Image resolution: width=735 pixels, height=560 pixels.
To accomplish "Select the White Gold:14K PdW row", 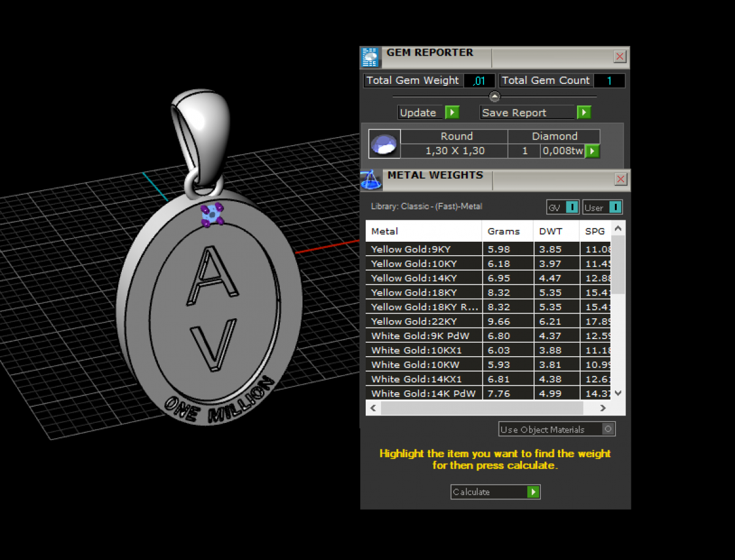I will coord(489,393).
